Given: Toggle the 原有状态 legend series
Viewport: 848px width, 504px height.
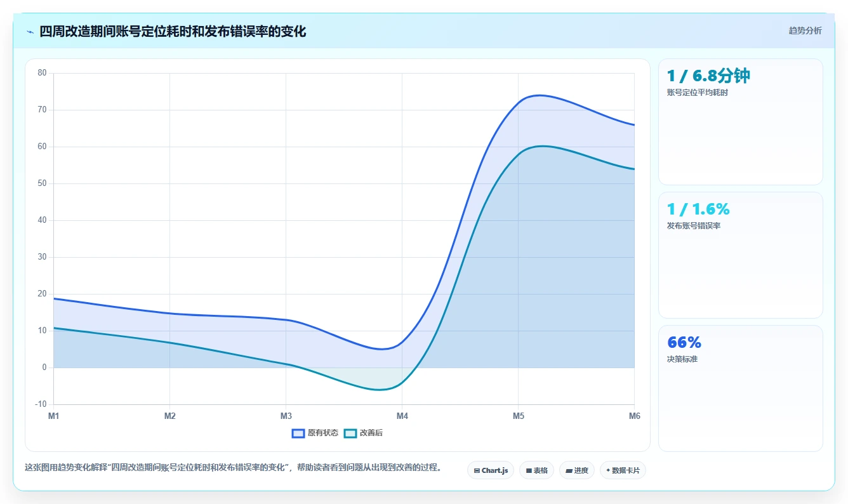Looking at the screenshot, I should 315,433.
